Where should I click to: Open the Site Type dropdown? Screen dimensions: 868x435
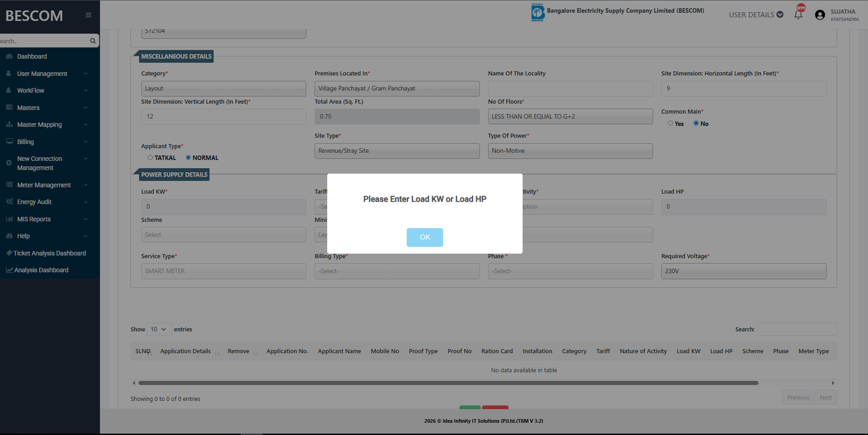click(397, 151)
